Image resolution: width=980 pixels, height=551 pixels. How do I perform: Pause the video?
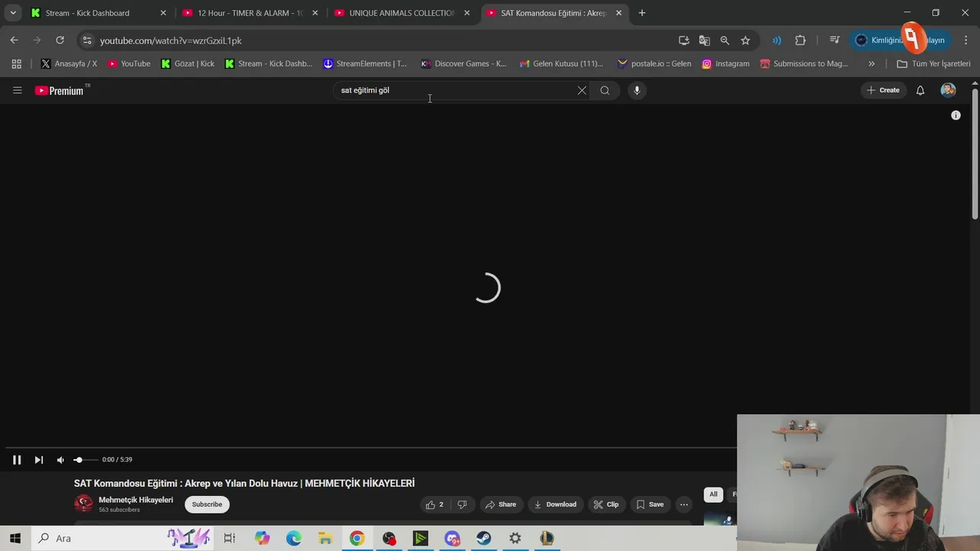[17, 460]
